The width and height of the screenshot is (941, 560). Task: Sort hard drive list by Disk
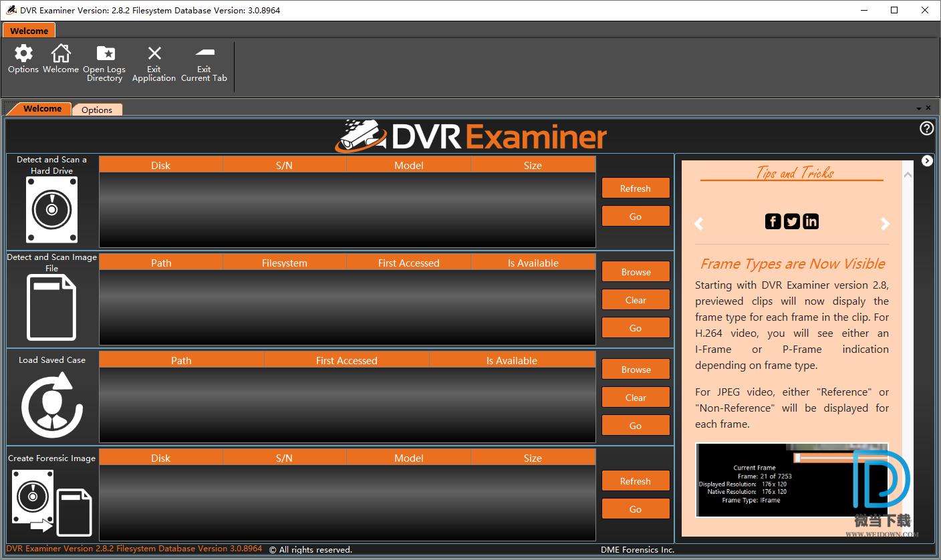click(x=161, y=165)
